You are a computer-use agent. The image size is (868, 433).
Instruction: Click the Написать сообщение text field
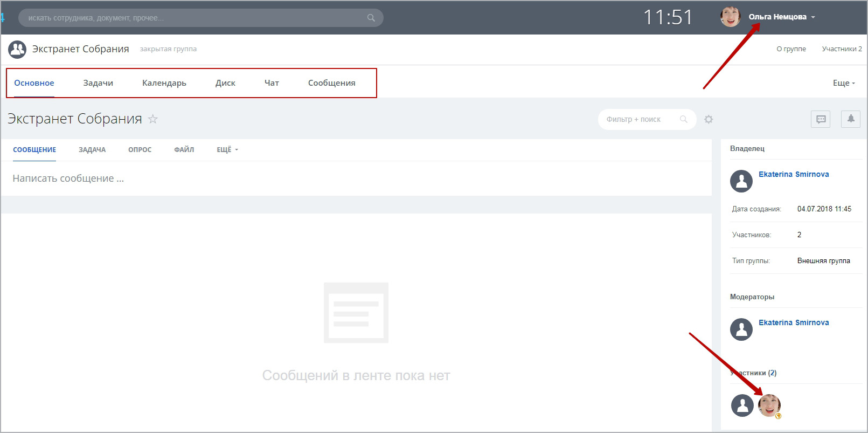(216, 178)
